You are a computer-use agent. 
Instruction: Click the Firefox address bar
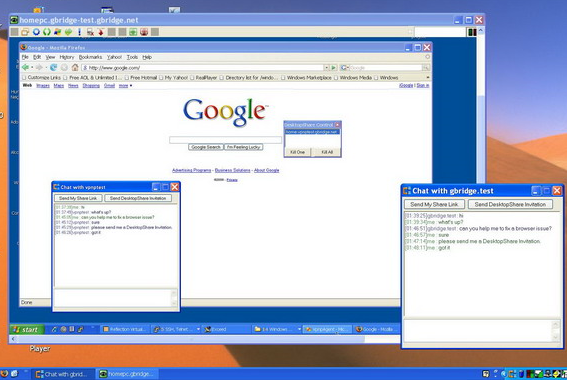point(202,68)
